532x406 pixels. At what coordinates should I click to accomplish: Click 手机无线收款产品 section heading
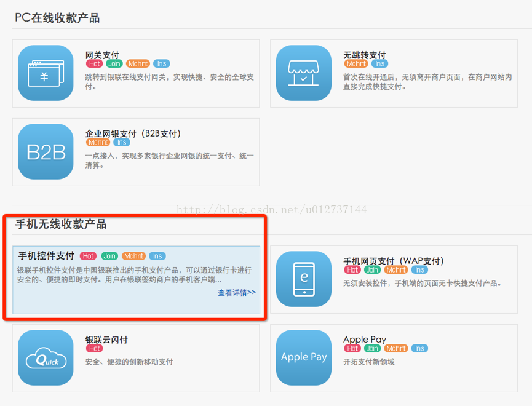pos(61,224)
